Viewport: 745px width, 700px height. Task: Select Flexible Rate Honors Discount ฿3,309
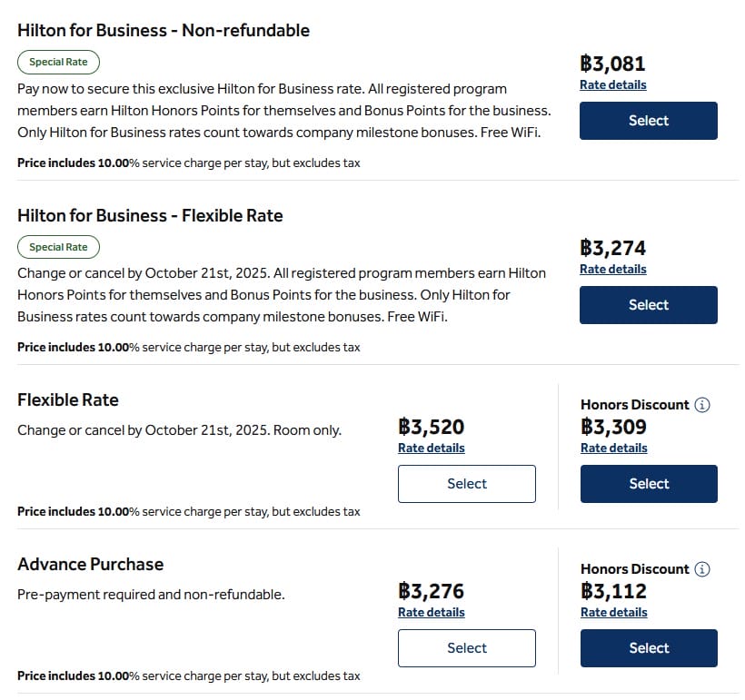(648, 484)
